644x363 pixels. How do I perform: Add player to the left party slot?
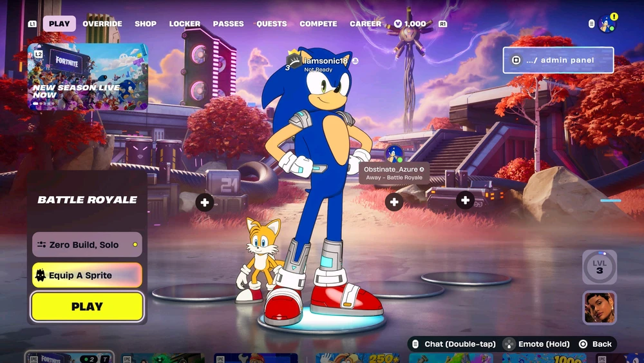coord(205,202)
